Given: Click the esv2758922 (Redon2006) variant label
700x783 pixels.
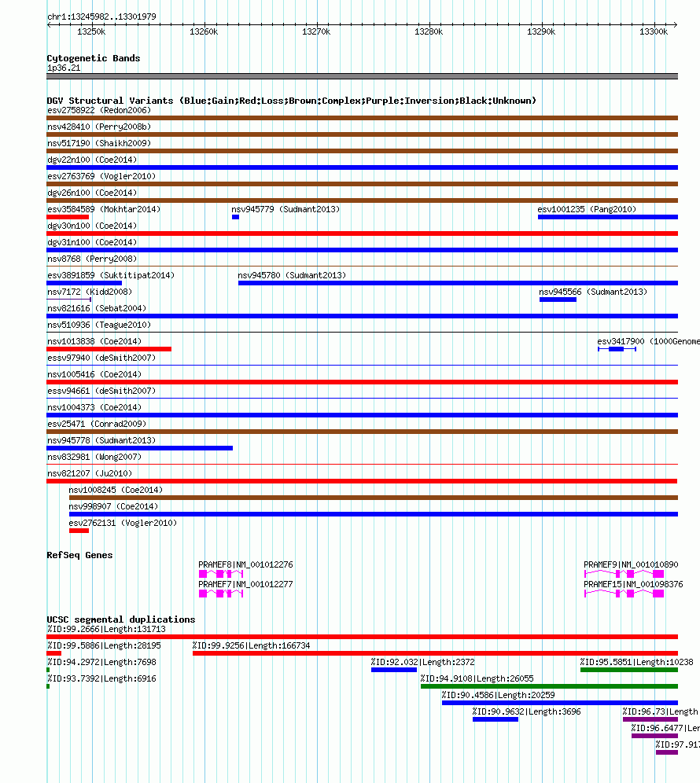Looking at the screenshot, I should (99, 110).
